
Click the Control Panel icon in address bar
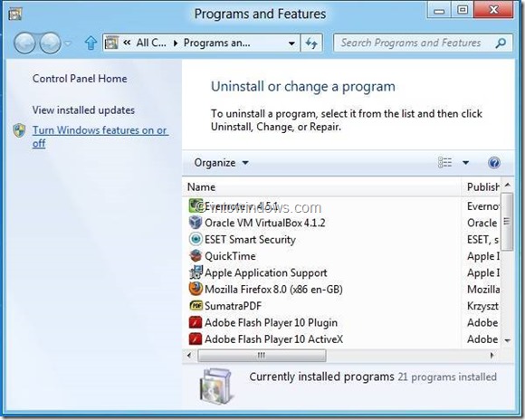(x=111, y=43)
